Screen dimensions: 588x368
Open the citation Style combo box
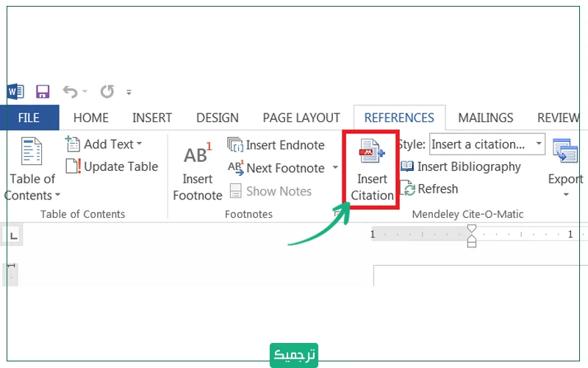click(x=487, y=144)
